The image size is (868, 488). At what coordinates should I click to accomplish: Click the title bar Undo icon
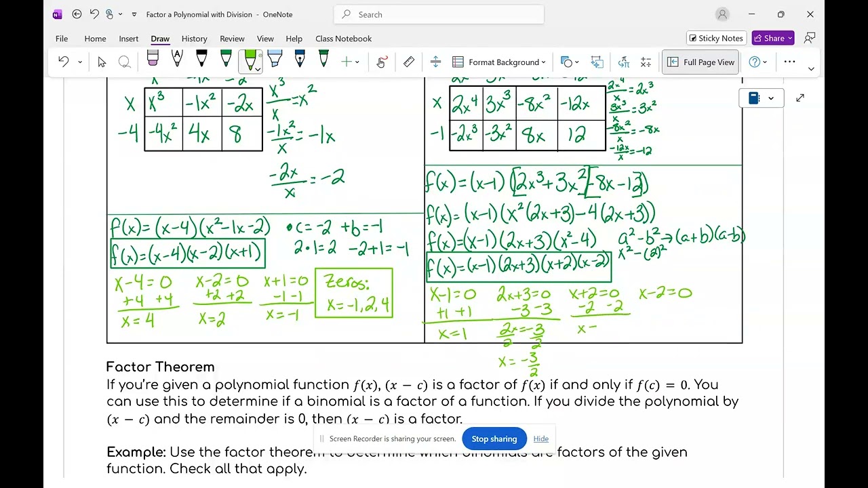click(x=94, y=14)
